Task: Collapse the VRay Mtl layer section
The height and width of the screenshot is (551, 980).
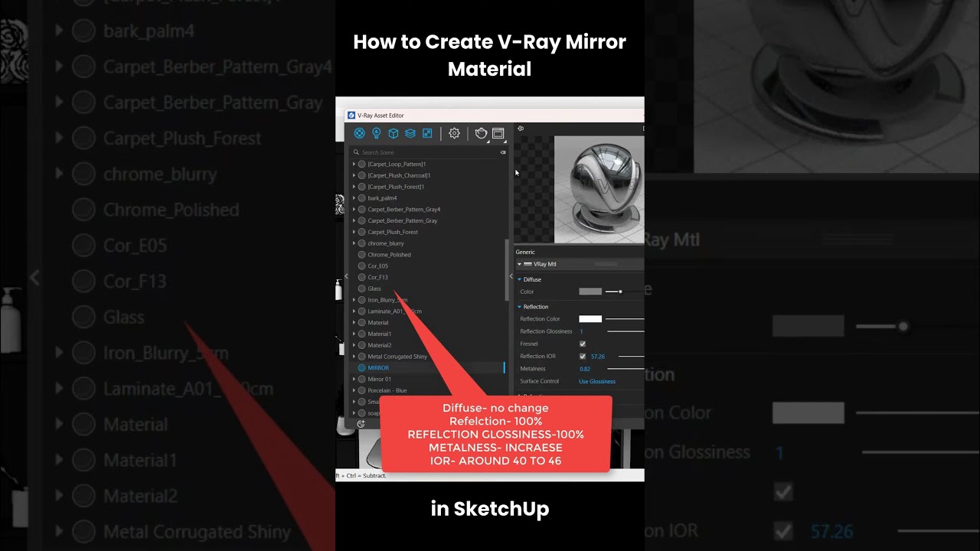Action: point(519,264)
